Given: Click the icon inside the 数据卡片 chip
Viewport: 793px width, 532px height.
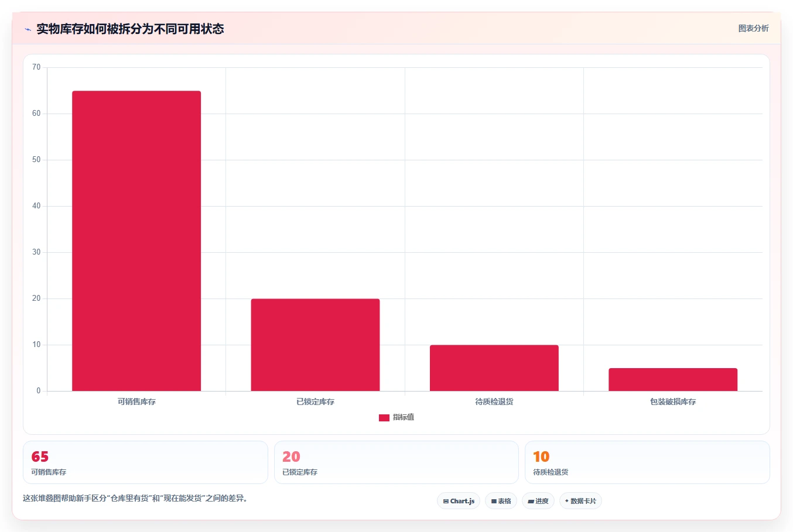Looking at the screenshot, I should point(567,501).
